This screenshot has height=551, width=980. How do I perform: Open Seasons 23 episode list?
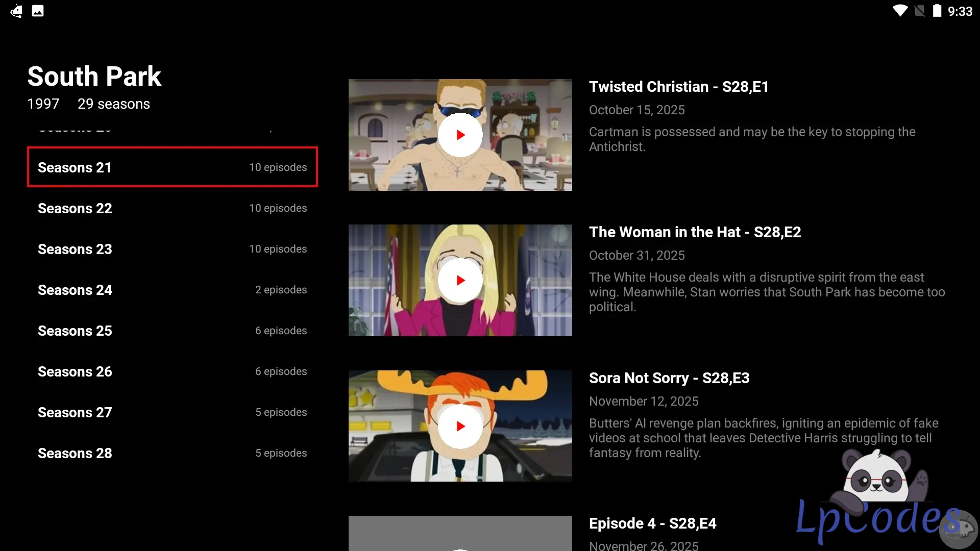coord(173,249)
